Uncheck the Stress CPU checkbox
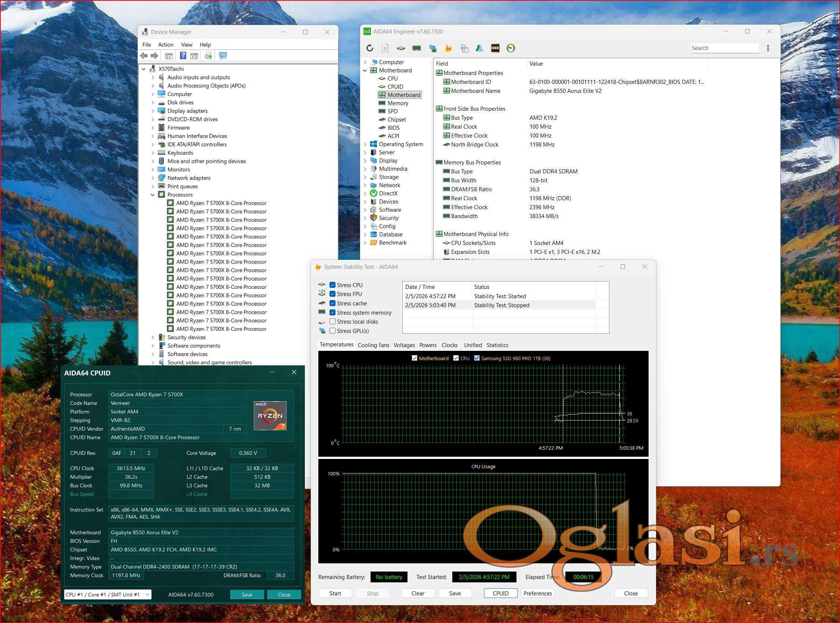The width and height of the screenshot is (840, 623). pos(332,285)
